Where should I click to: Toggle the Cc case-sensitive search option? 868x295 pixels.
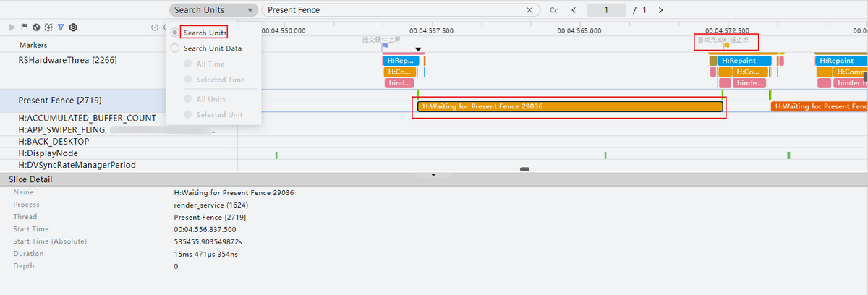tap(554, 10)
